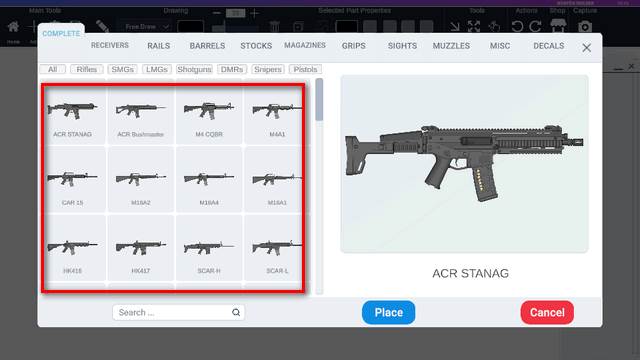This screenshot has height=360, width=640.
Task: Click the blue Place button
Action: [x=389, y=313]
